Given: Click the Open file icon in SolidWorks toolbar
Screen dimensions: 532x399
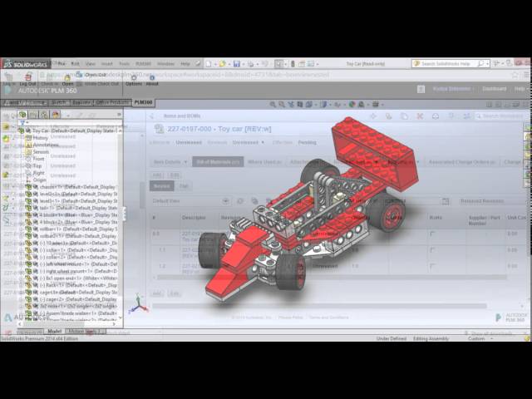Looking at the screenshot, I should 222,63.
